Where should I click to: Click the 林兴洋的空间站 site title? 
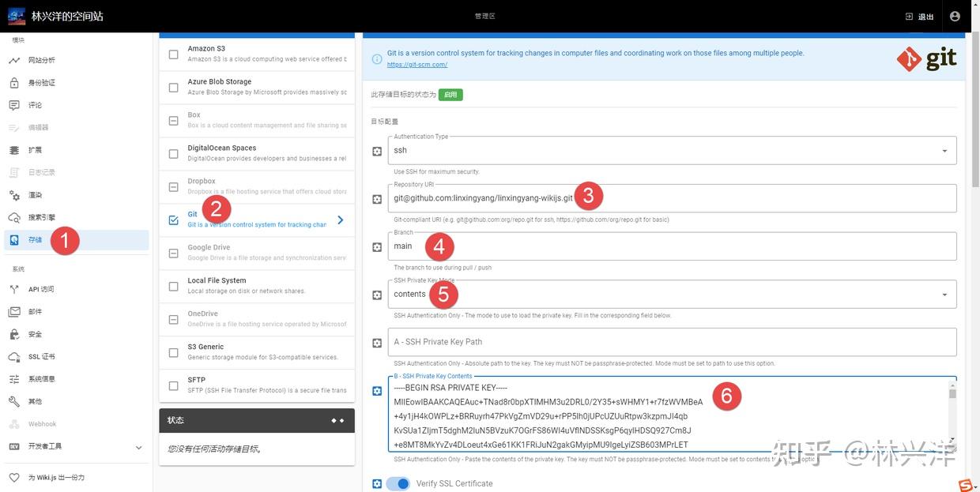[x=67, y=16]
